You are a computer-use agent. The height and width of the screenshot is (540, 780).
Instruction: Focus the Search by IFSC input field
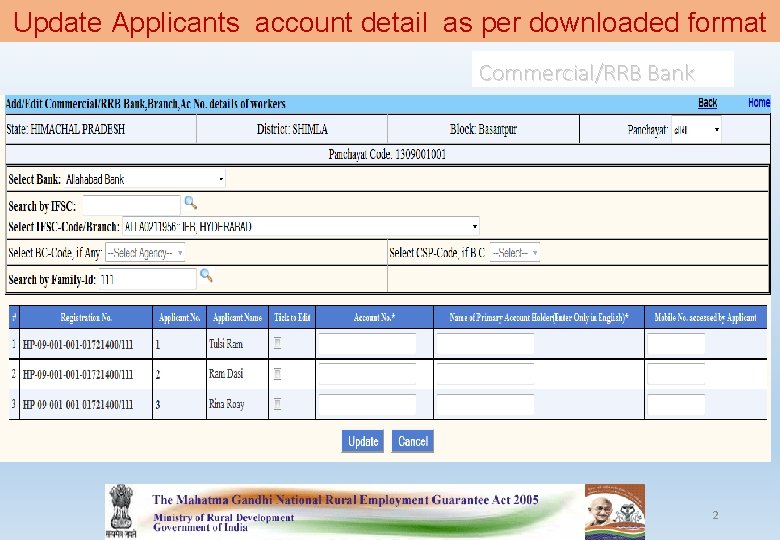[x=132, y=205]
